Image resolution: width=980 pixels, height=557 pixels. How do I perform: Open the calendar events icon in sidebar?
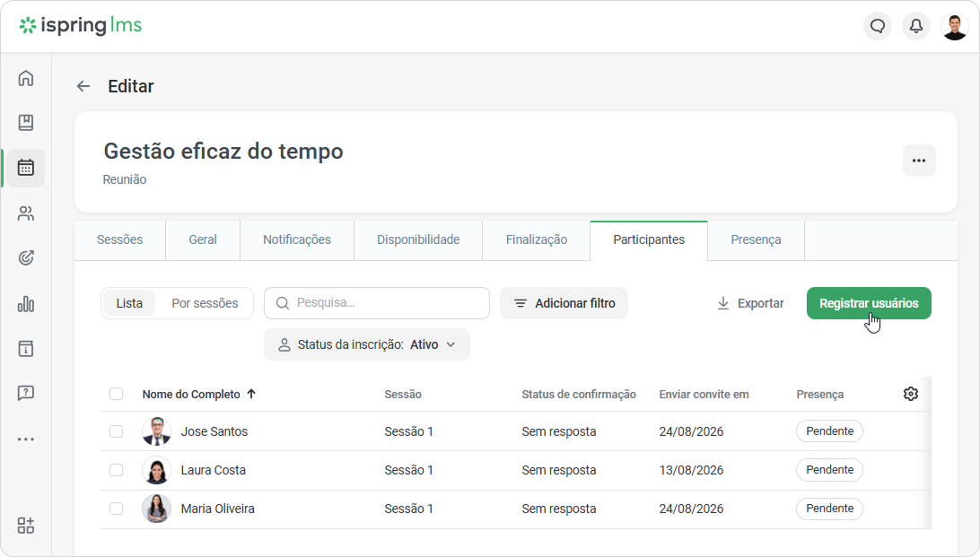(x=26, y=168)
